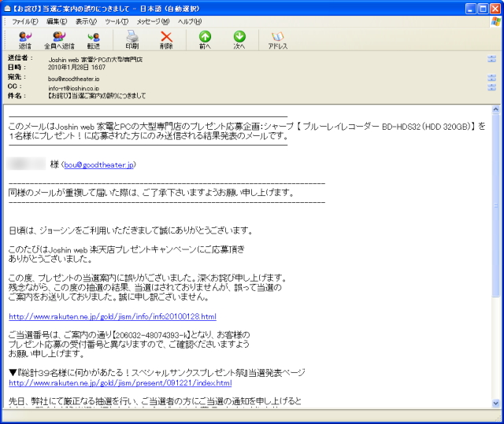Click the CC address info-rt@joshin.co.jp
504x424 pixels.
pos(73,88)
